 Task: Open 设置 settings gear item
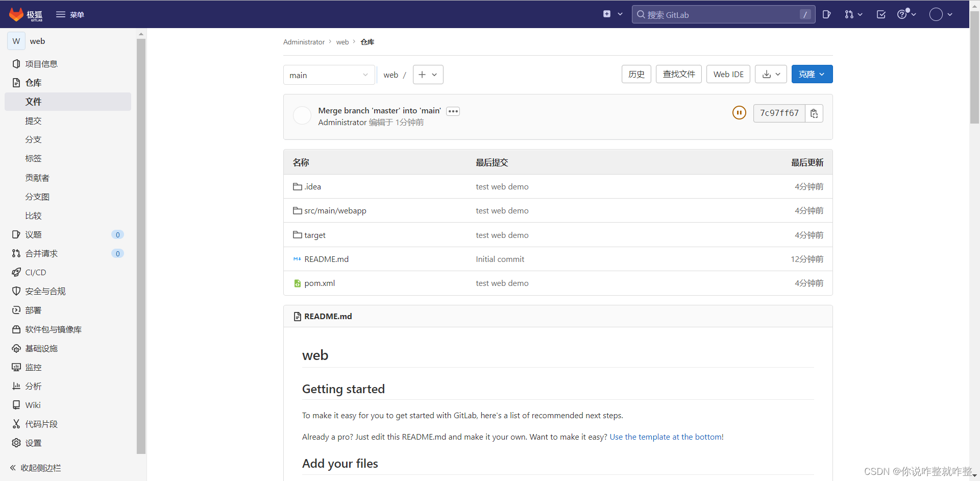pyautogui.click(x=67, y=443)
